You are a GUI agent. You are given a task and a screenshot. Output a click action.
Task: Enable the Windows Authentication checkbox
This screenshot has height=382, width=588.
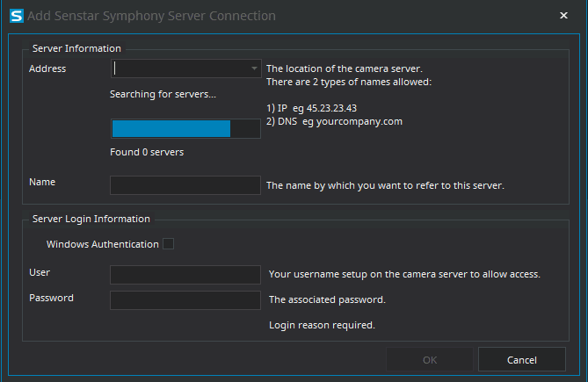[x=169, y=244]
